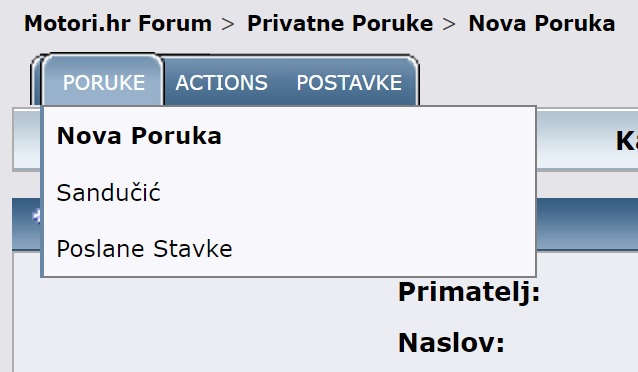
Task: Click the empty space beside Nova Poruka menu item
Action: (378, 136)
